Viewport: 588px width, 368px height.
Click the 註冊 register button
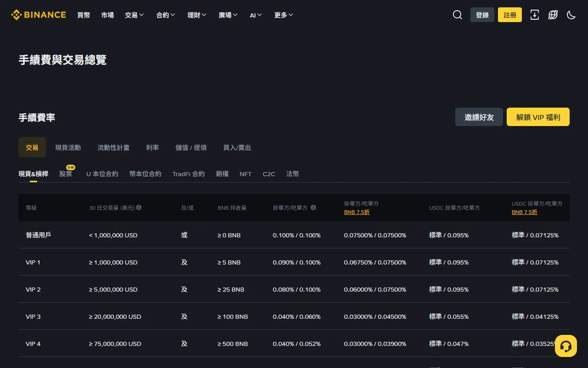(510, 15)
